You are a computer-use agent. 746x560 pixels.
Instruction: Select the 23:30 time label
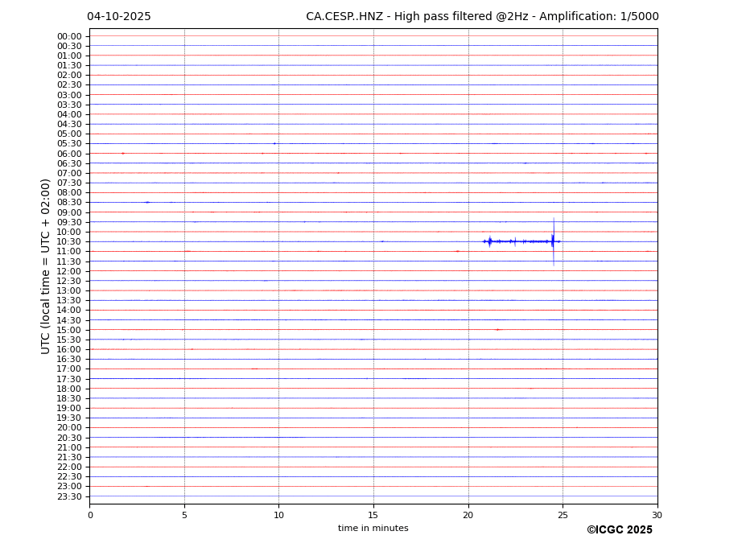pyautogui.click(x=68, y=496)
